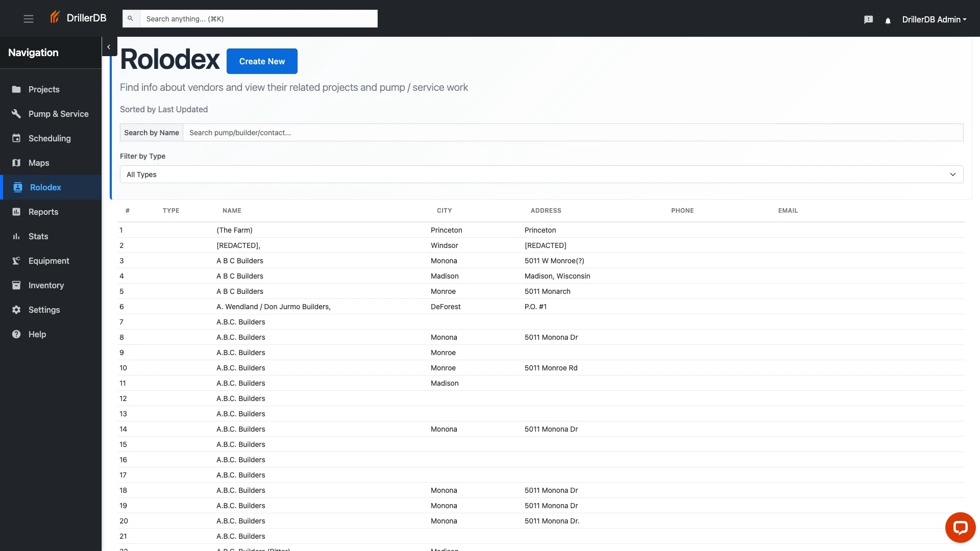This screenshot has height=551, width=980.
Task: Click the Maps icon in the sidebar
Action: 16,163
